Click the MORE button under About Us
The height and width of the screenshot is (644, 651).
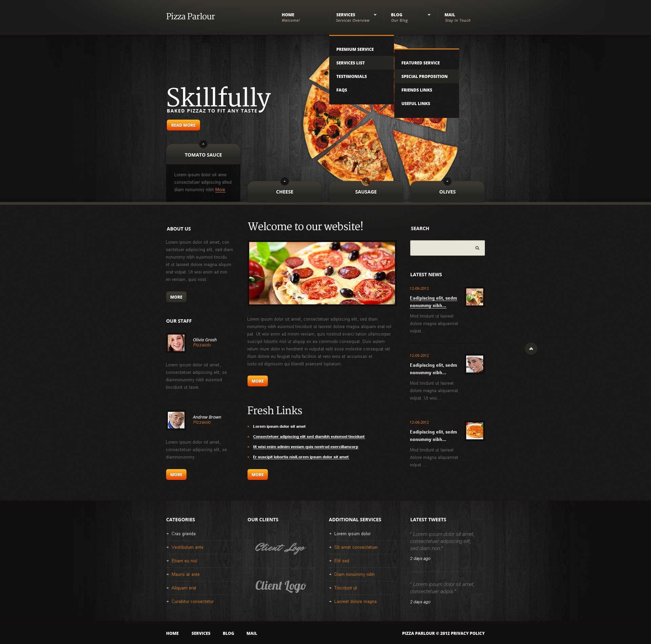coord(176,297)
